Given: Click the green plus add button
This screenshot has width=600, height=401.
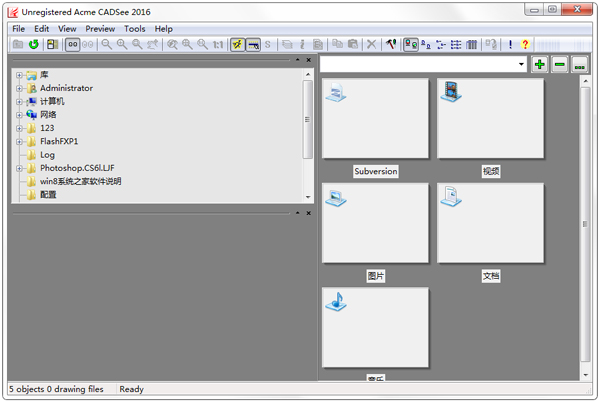Looking at the screenshot, I should coord(540,64).
